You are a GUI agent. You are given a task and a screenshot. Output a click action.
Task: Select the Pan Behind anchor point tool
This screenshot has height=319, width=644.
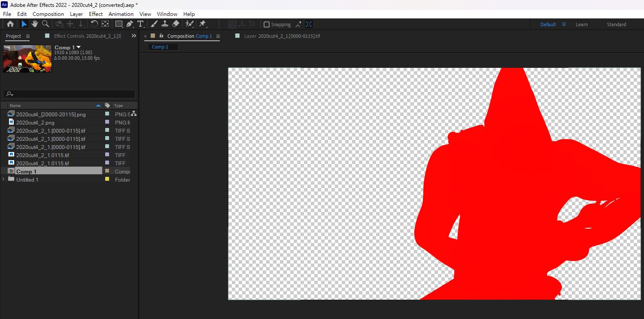click(105, 24)
